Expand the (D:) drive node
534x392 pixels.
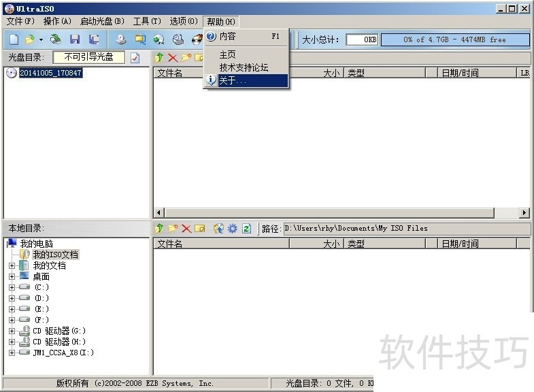tap(12, 298)
